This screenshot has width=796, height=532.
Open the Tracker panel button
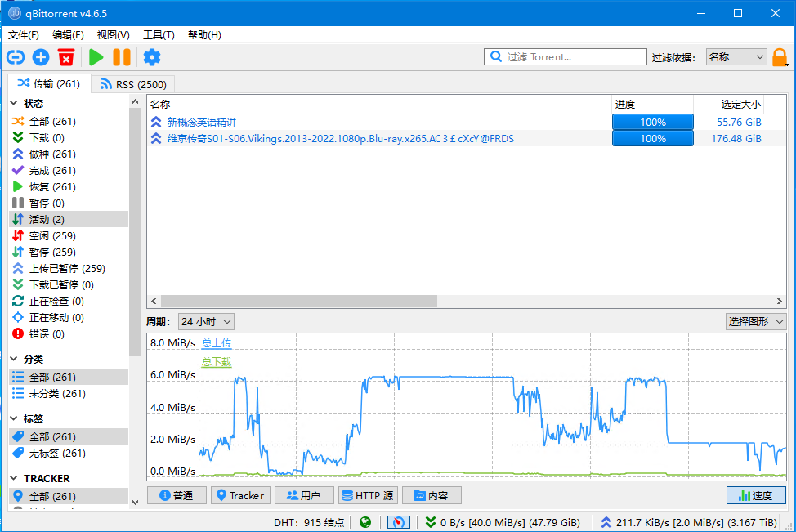pos(240,495)
